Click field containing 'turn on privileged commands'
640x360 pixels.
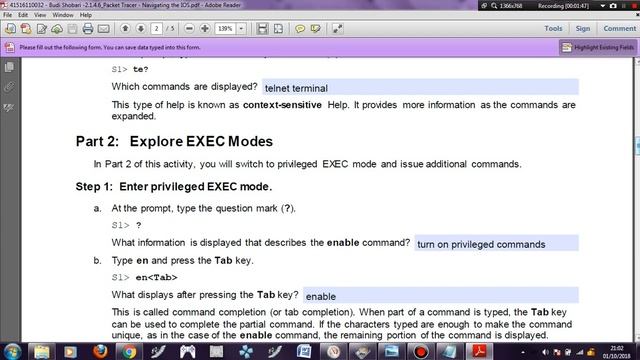click(x=496, y=244)
